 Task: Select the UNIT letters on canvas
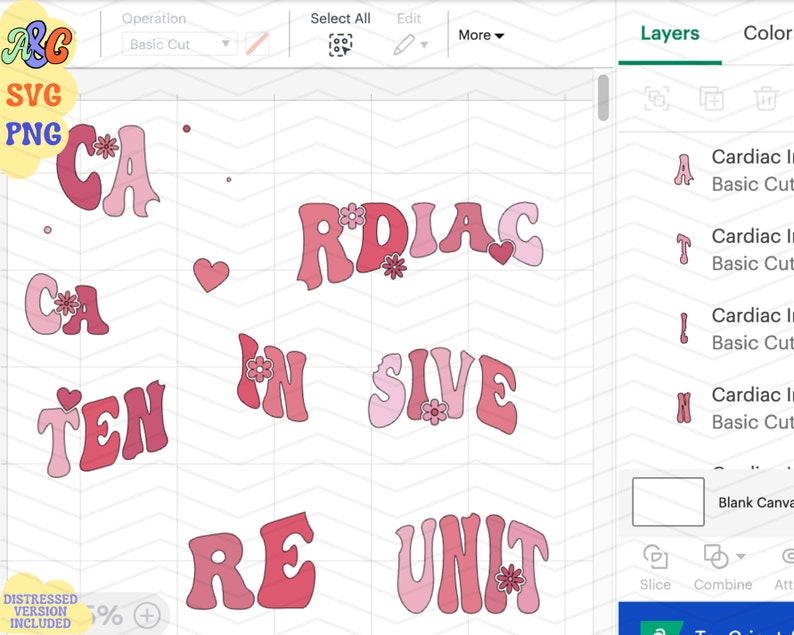click(x=471, y=565)
